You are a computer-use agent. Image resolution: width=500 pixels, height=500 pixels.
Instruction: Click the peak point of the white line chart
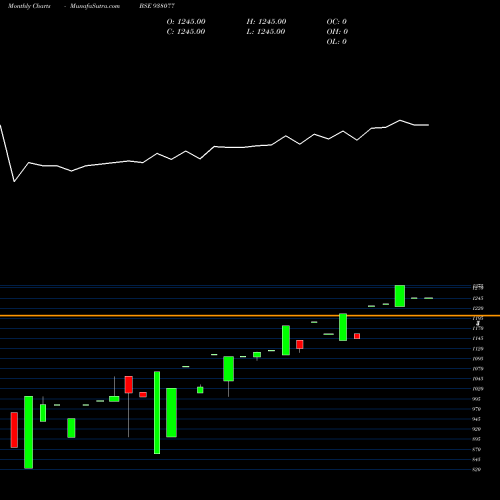tap(400, 120)
